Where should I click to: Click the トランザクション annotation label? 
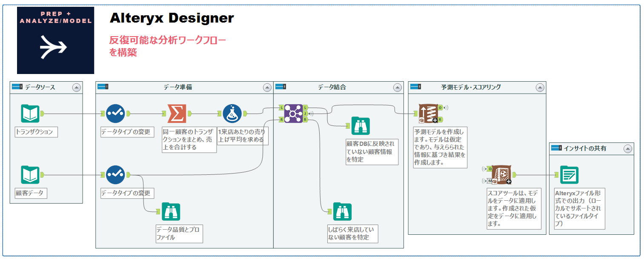coord(36,132)
